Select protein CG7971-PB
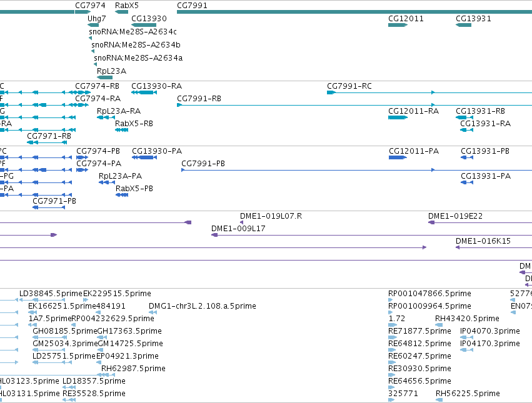Image resolution: width=532 pixels, height=403 pixels. [54, 201]
